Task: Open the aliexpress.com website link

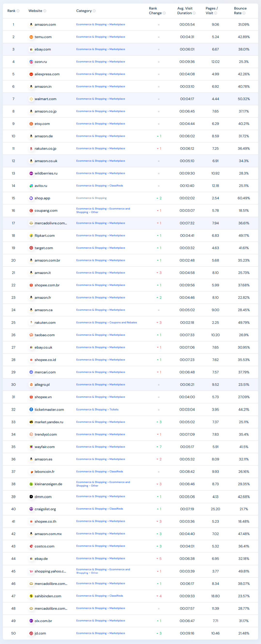Action: [x=47, y=74]
